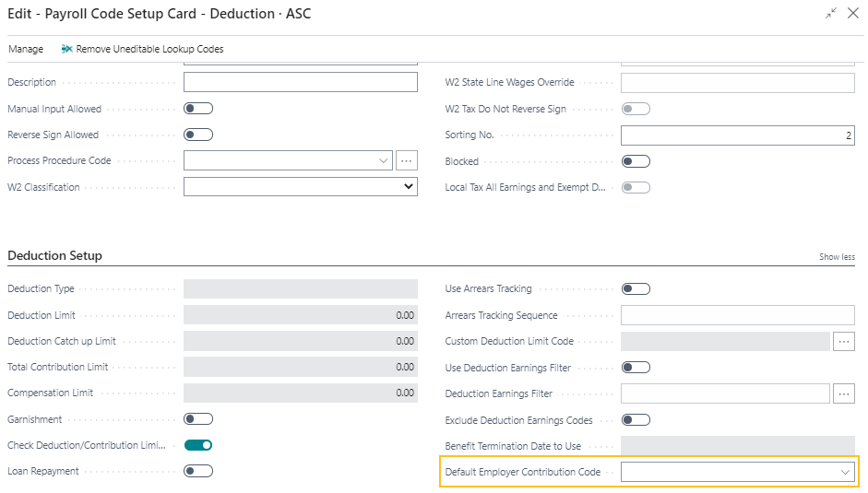Click the Remove Uneditable Lookup Codes icon
Image resolution: width=868 pixels, height=493 pixels.
click(x=67, y=49)
